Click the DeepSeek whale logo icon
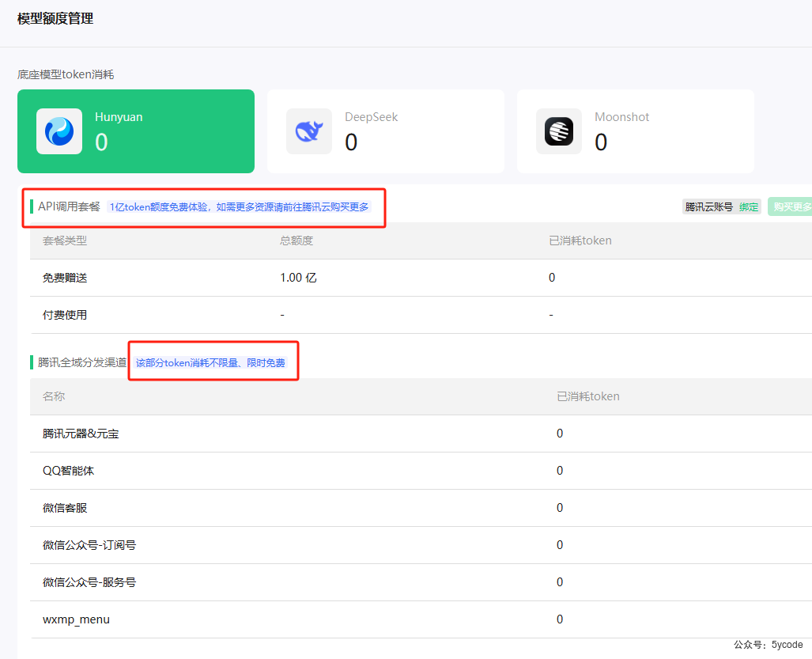The image size is (812, 659). 309,131
